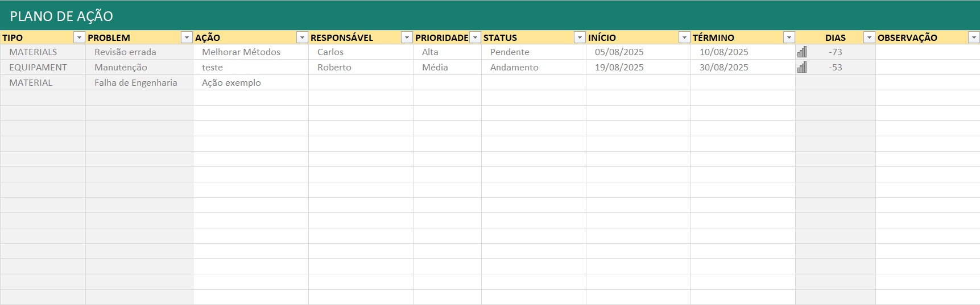
Task: Select the 'Melhorar Métodos' action cell
Action: click(x=241, y=52)
